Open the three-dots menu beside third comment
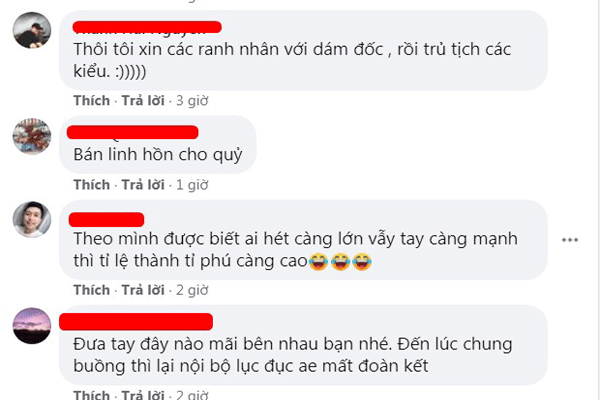The width and height of the screenshot is (600, 400). (569, 240)
